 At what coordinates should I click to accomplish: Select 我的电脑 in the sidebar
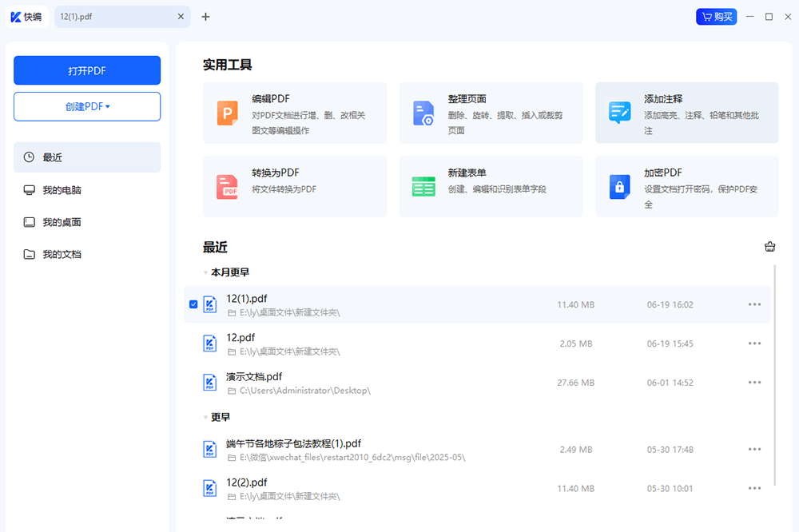click(62, 190)
